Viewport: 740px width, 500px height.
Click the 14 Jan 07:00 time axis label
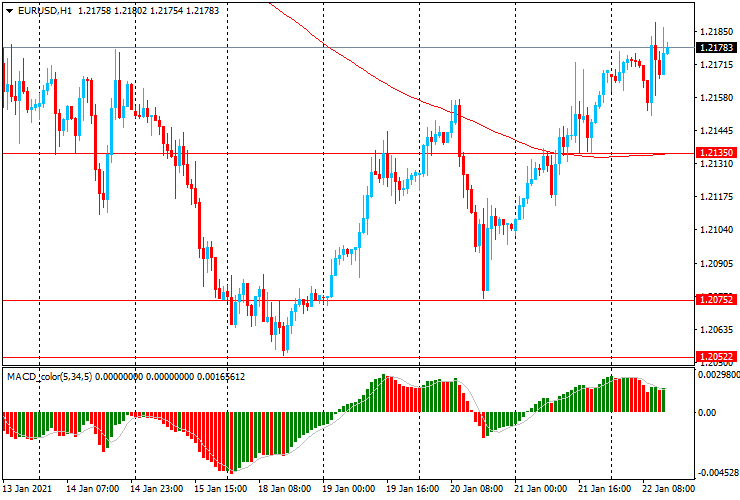pos(92,488)
